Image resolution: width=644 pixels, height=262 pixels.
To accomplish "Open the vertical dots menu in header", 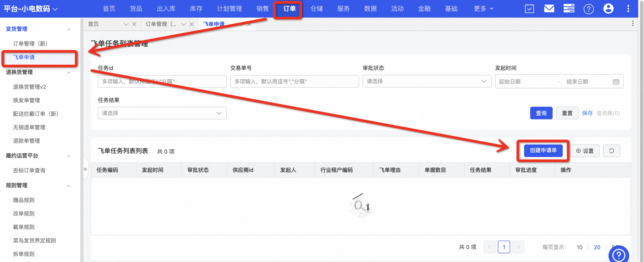I will click(628, 9).
